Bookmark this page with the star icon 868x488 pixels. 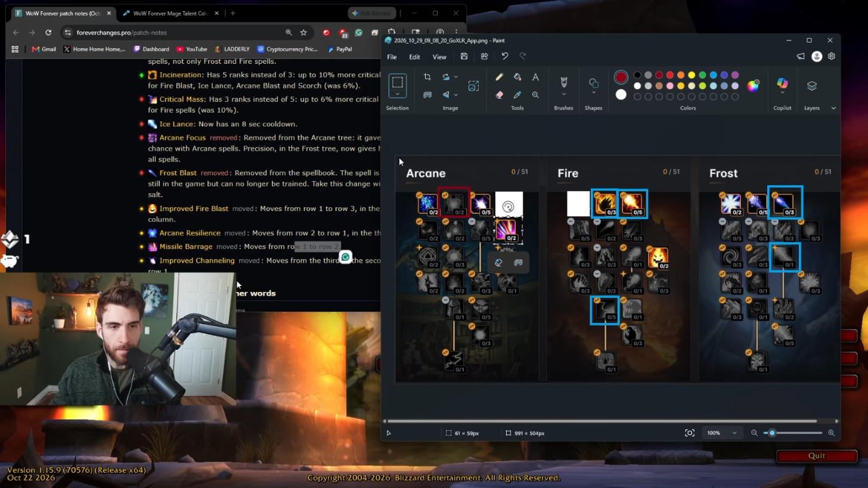click(303, 32)
